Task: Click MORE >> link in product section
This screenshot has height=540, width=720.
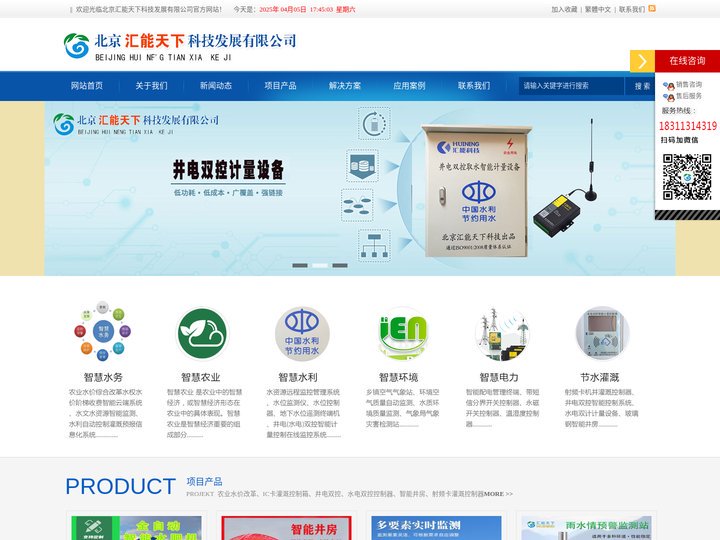Action: [x=498, y=494]
